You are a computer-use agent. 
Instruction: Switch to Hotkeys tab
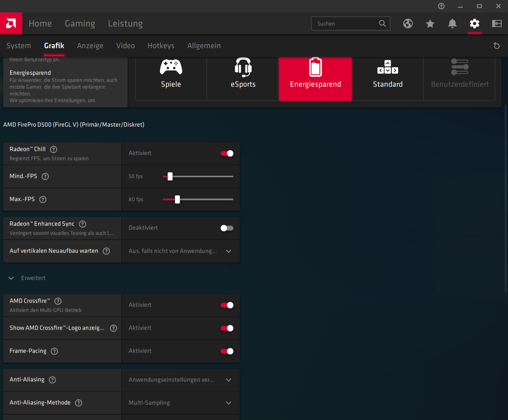tap(161, 46)
